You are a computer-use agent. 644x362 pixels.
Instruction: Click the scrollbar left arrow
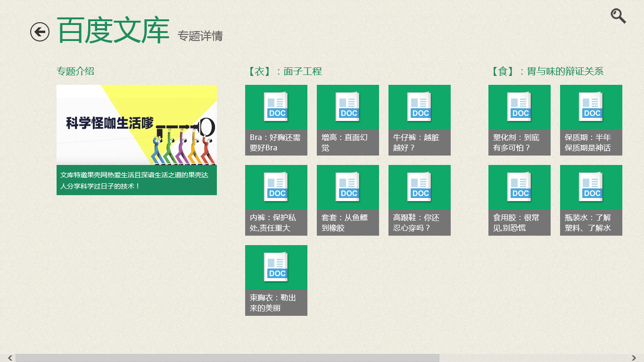[10, 358]
